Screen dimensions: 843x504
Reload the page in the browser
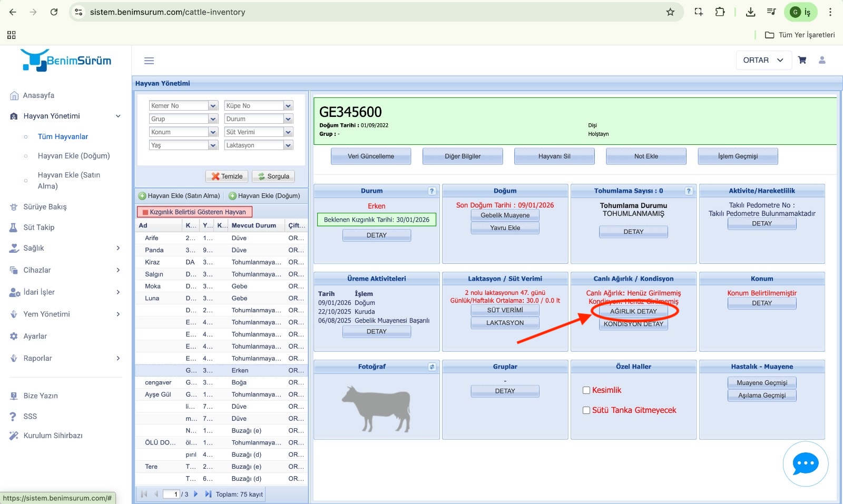point(54,12)
